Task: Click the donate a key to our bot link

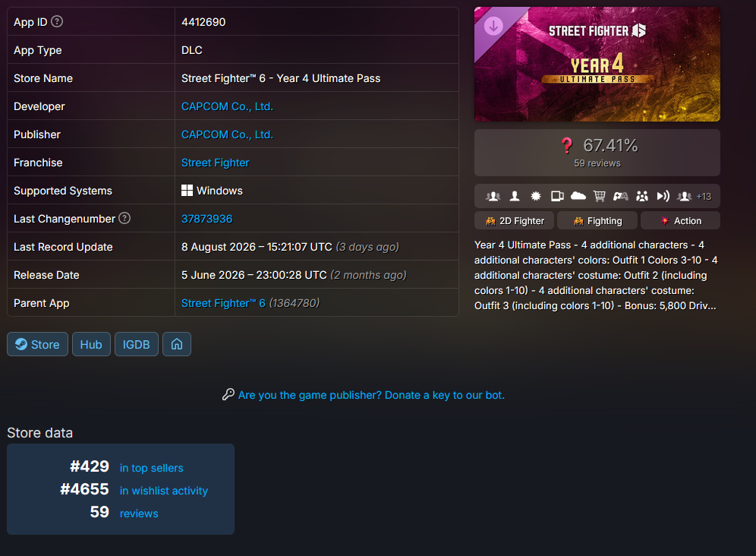Action: coord(371,395)
